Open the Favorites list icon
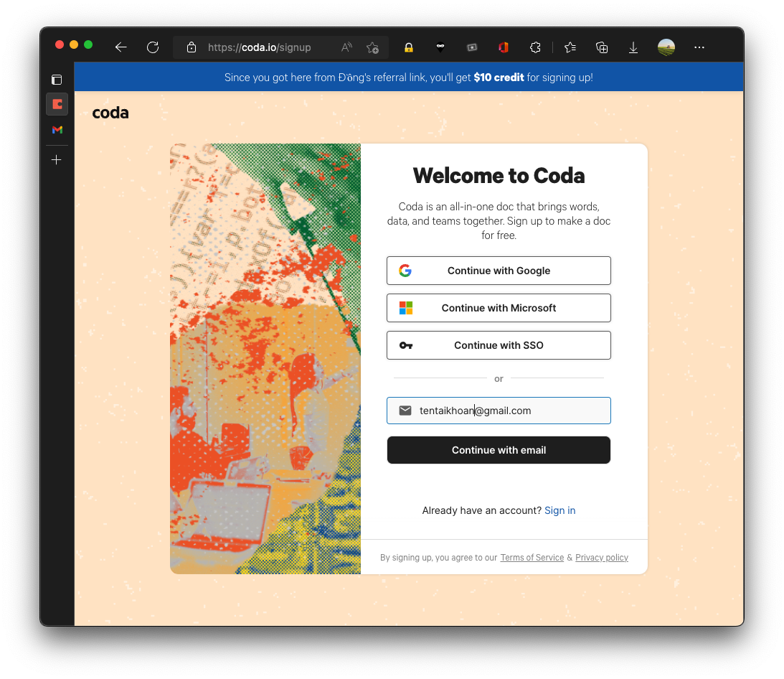This screenshot has width=784, height=679. tap(570, 47)
